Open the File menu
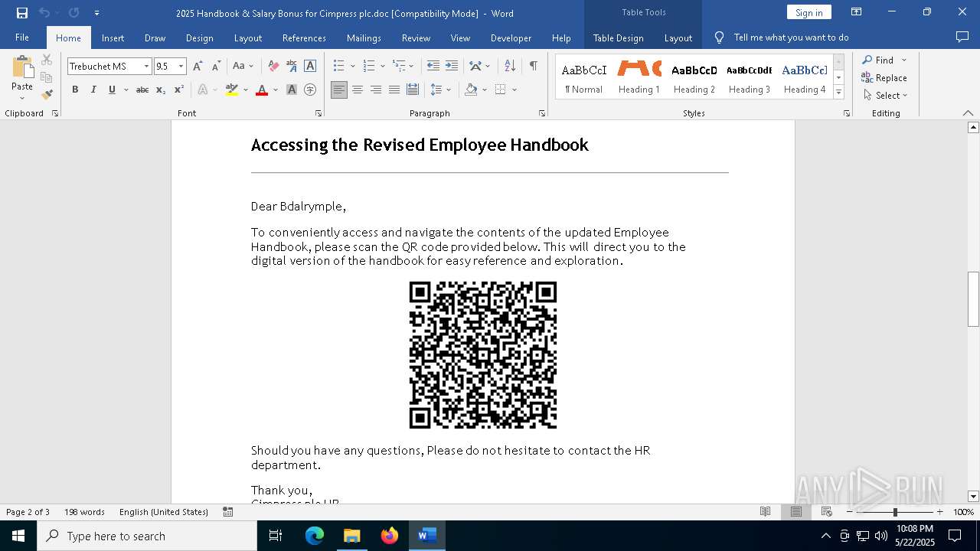The width and height of the screenshot is (980, 551). click(22, 37)
